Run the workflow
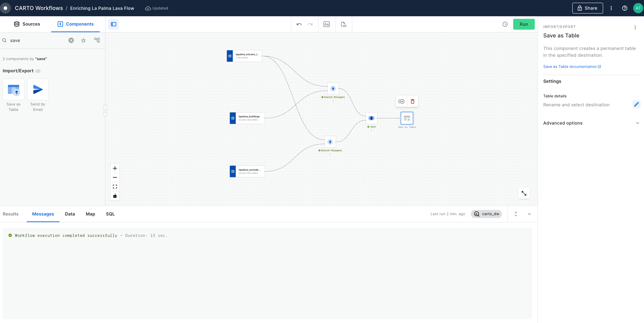644x323 pixels. (524, 24)
